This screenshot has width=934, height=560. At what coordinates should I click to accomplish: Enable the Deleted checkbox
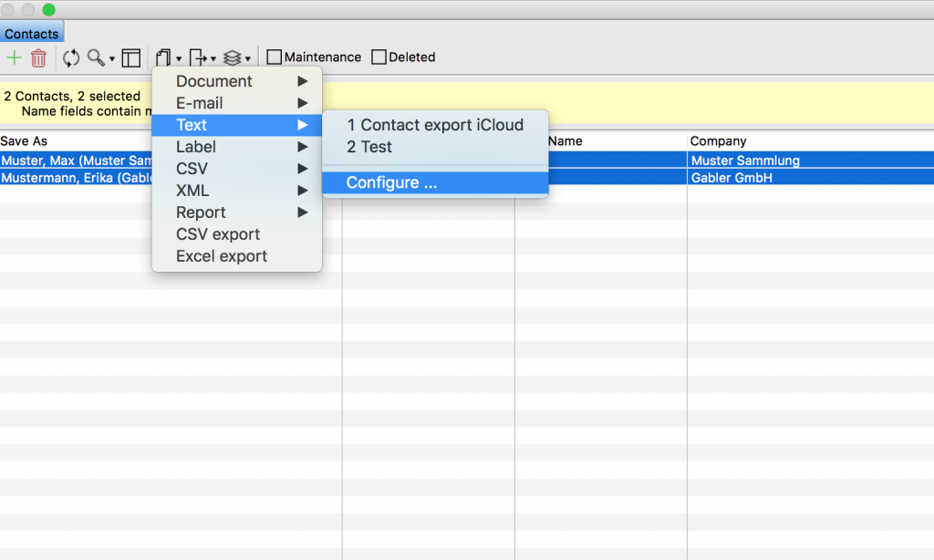379,57
